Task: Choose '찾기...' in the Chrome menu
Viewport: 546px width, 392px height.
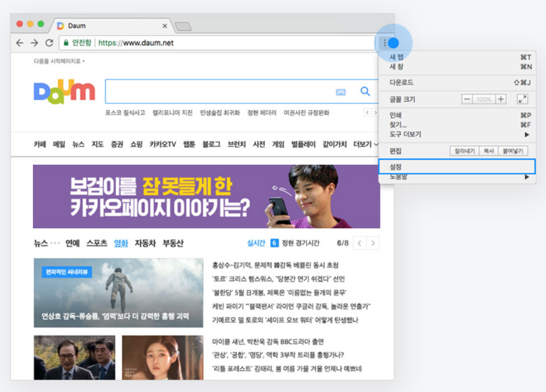Action: pos(457,125)
